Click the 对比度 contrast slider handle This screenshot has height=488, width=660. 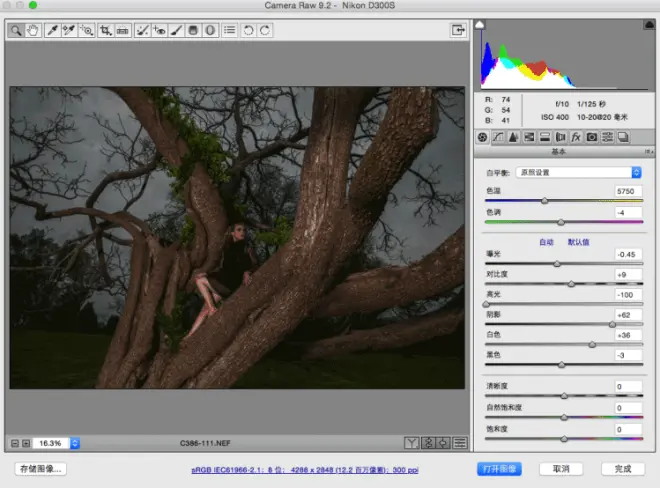[x=571, y=284]
